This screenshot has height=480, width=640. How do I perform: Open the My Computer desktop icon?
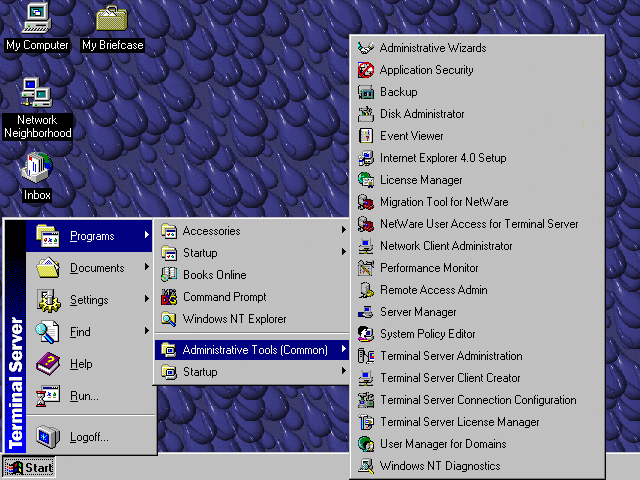(x=37, y=18)
